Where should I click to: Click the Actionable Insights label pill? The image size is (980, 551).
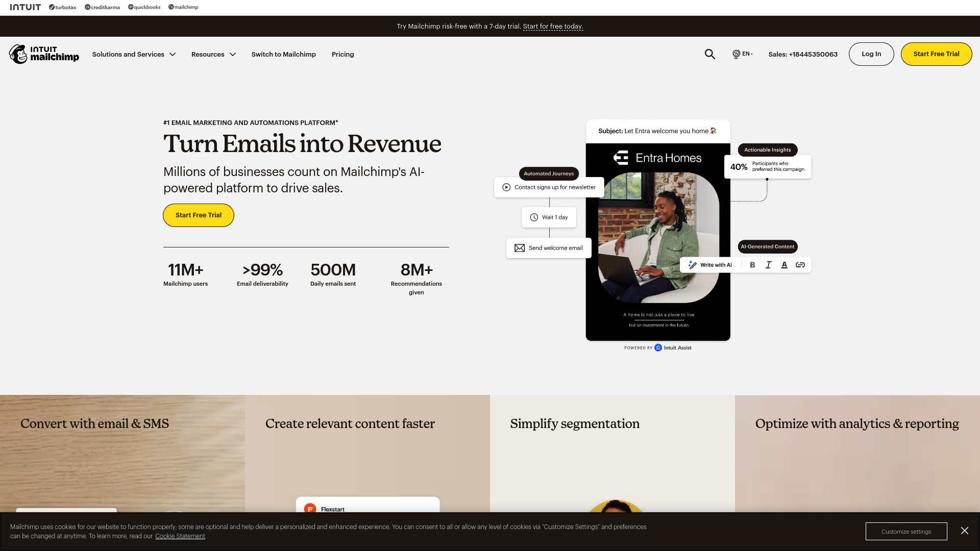pos(767,150)
